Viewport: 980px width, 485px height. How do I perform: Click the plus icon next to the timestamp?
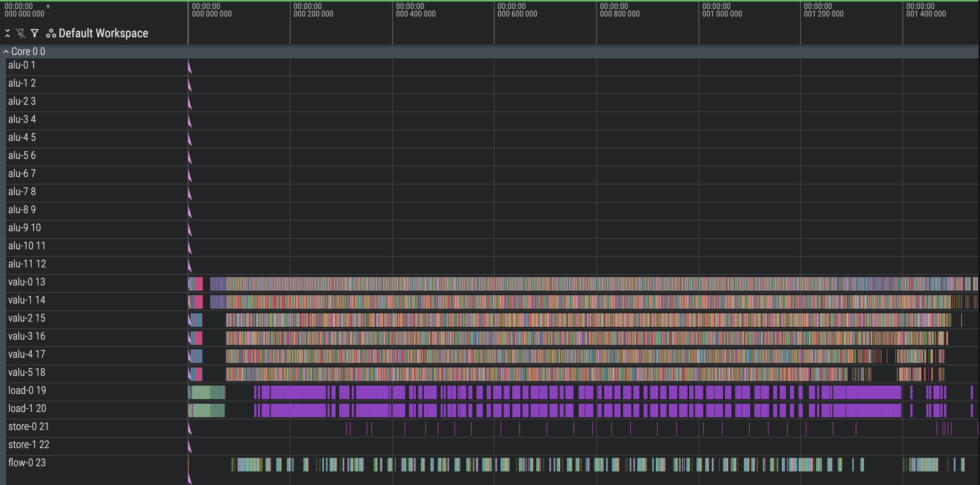(48, 6)
